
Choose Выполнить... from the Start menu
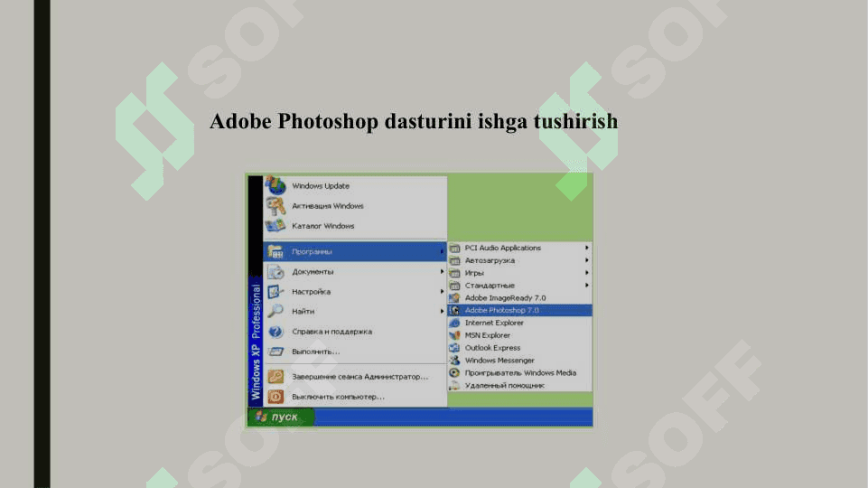point(355,352)
